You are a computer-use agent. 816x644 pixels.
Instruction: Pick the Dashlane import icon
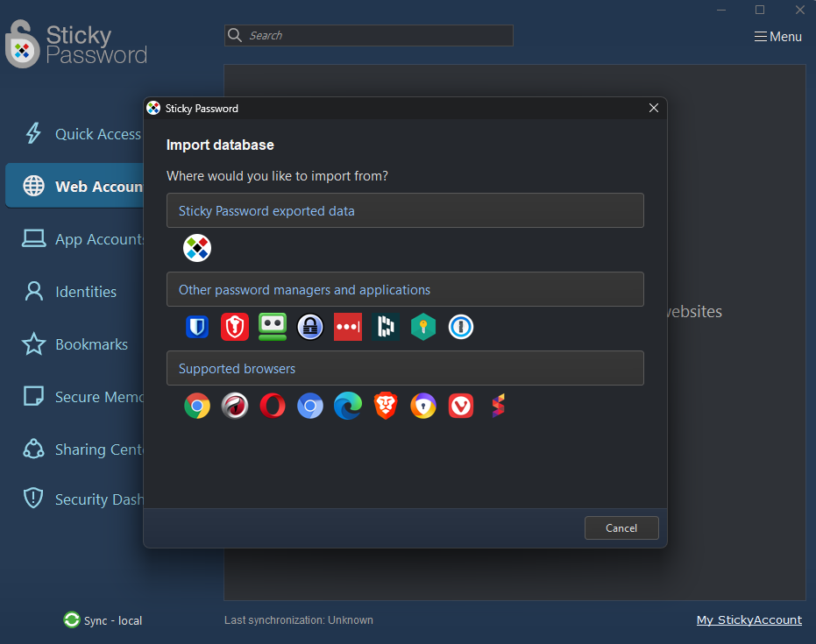click(x=386, y=327)
